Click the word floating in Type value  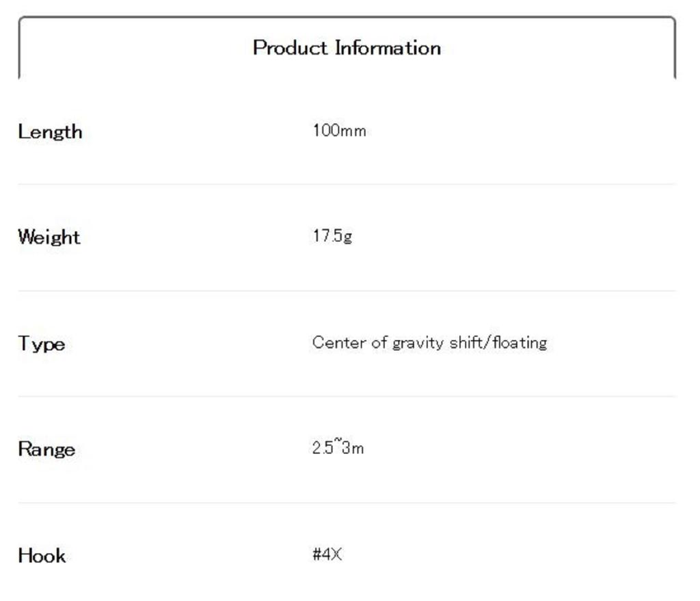click(518, 343)
